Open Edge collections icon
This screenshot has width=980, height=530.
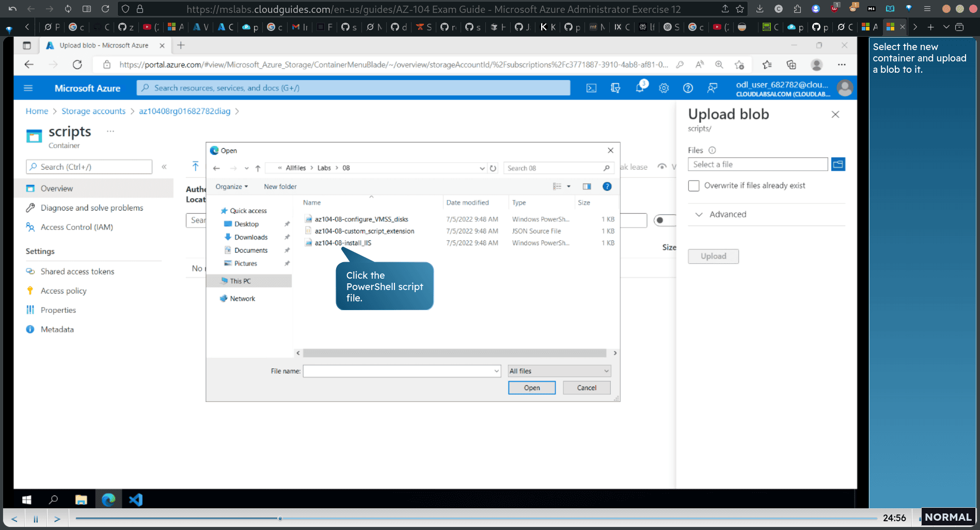791,65
